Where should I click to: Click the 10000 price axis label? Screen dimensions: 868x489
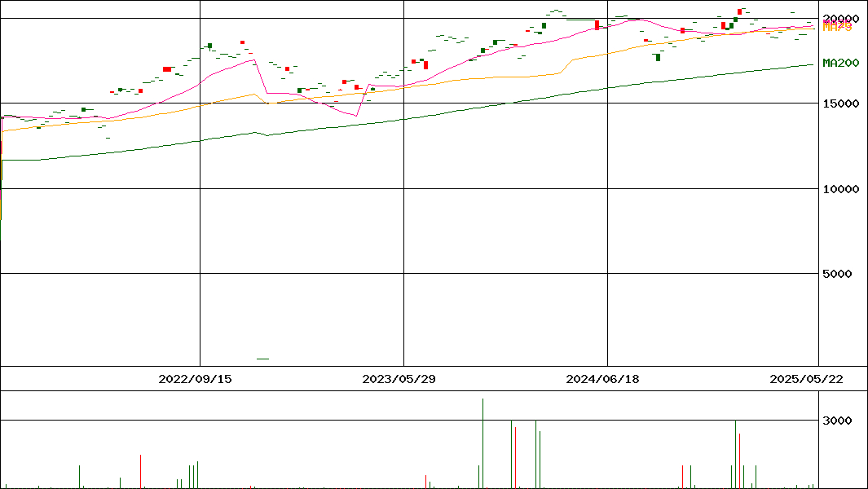pos(841,189)
